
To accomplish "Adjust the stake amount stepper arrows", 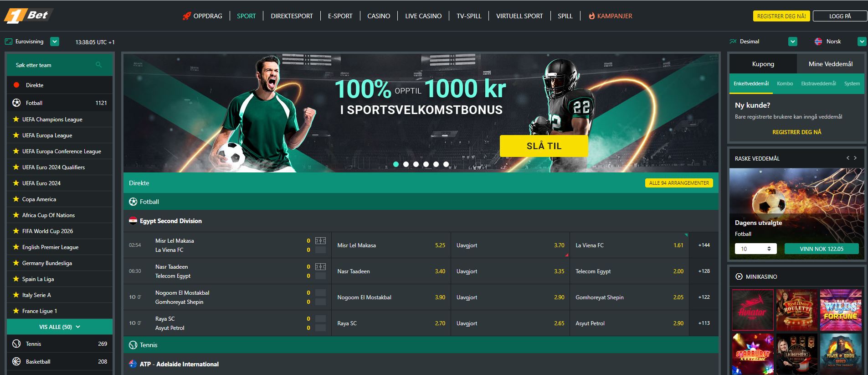I will coord(769,249).
